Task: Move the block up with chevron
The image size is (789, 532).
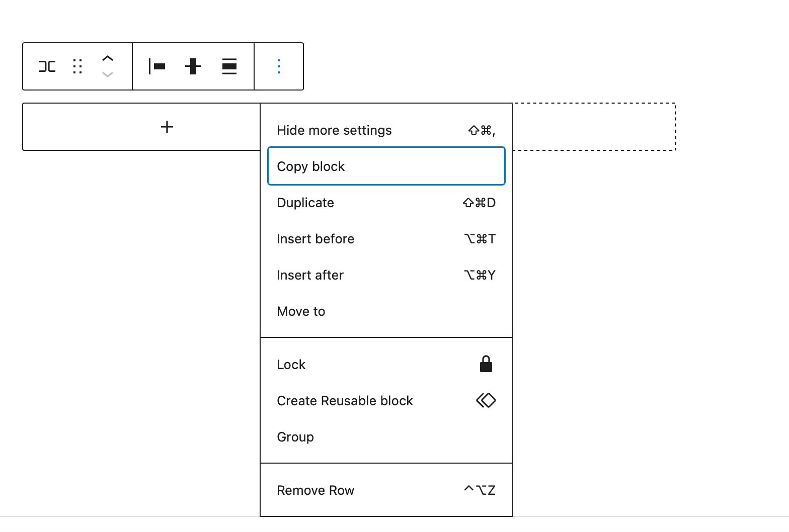Action: (x=107, y=58)
